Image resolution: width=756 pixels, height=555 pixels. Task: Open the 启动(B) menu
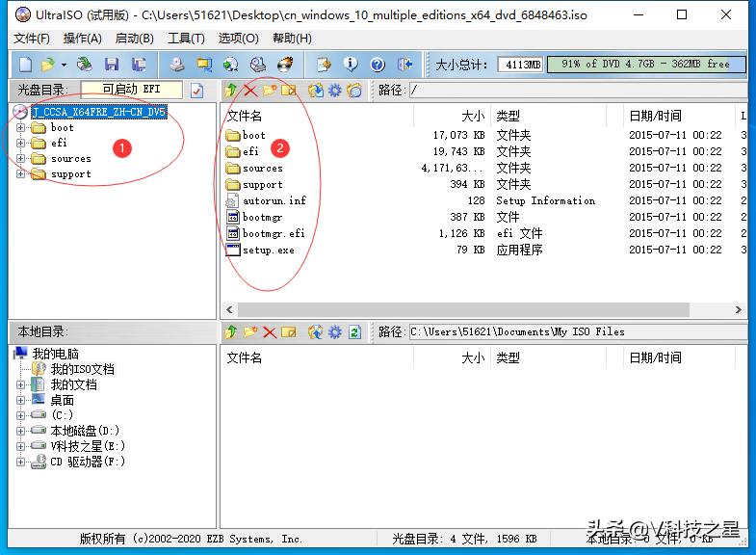[x=134, y=39]
